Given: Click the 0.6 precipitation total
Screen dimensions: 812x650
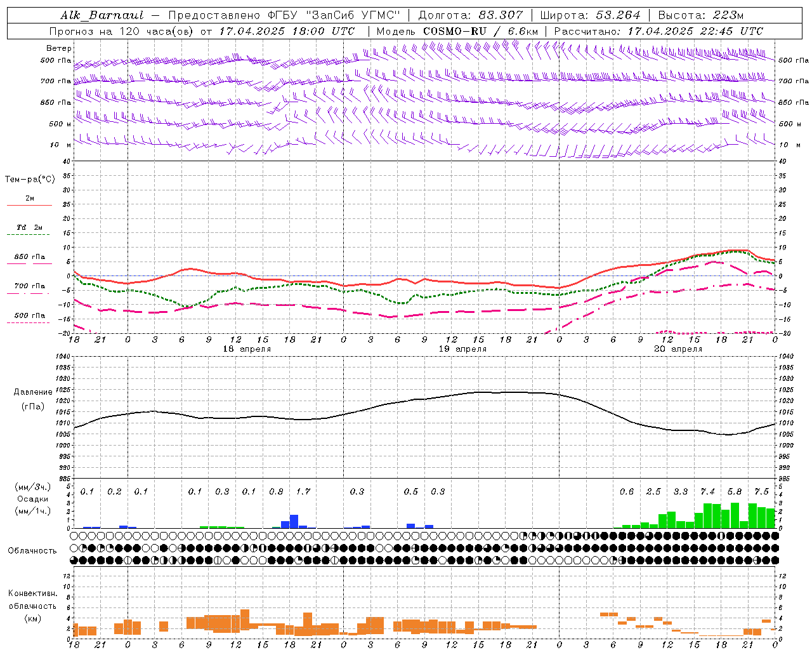Looking at the screenshot, I should [627, 492].
